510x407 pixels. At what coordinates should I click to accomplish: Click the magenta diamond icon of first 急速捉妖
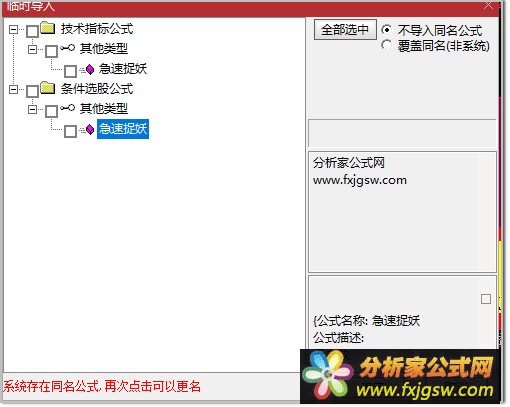click(90, 69)
